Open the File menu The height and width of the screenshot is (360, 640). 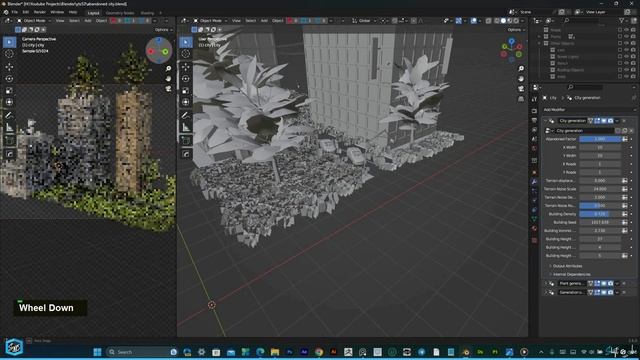[x=15, y=12]
